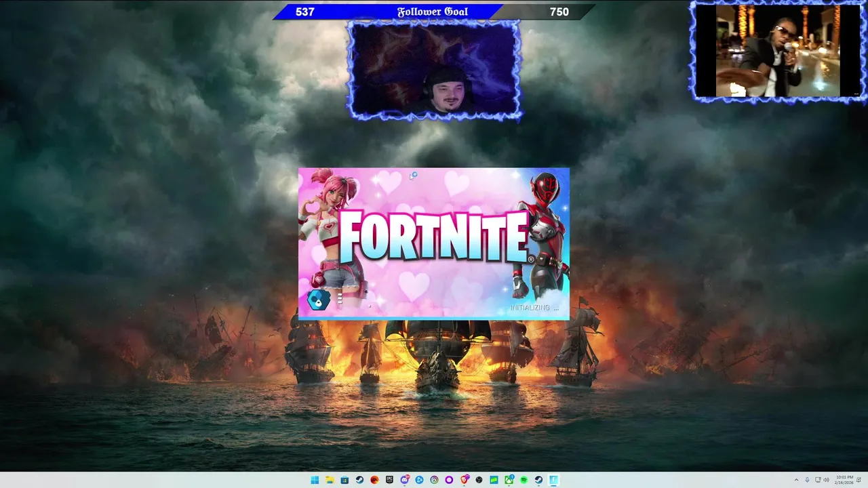The image size is (868, 488).
Task: Open Brave browser from the taskbar
Action: [465, 480]
